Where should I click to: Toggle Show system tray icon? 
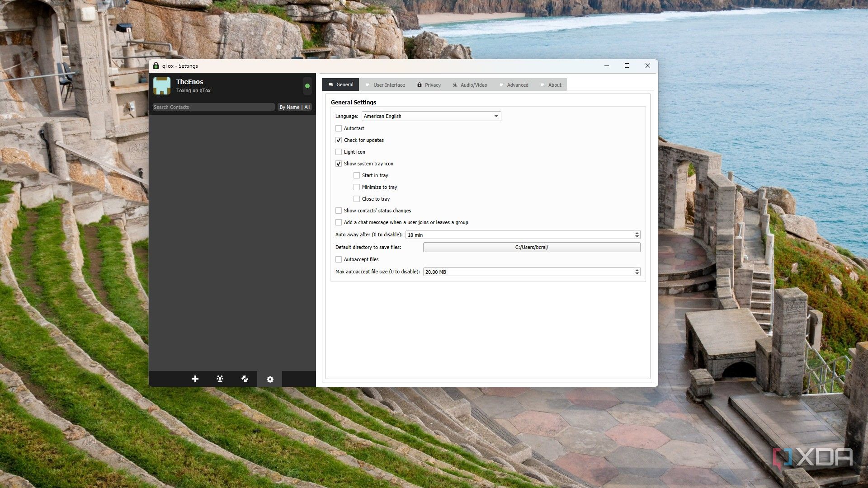coord(339,164)
